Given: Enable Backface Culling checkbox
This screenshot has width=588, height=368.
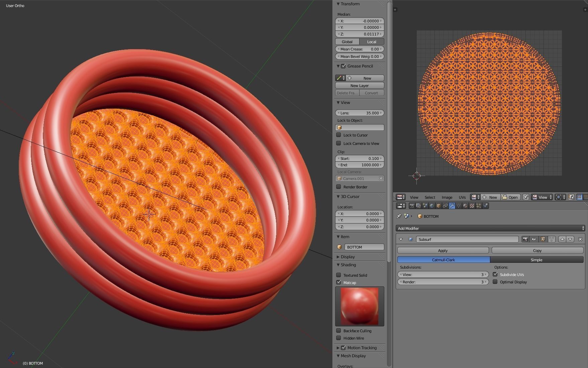Looking at the screenshot, I should (338, 331).
